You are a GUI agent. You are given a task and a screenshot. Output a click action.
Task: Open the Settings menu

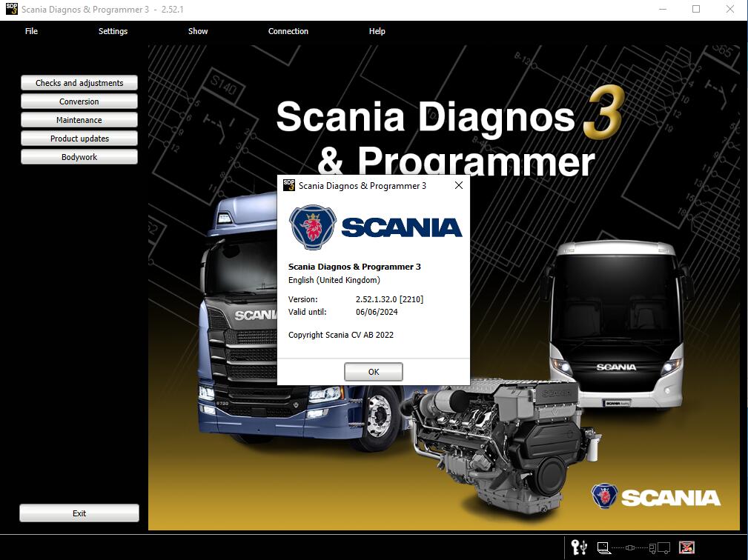(113, 31)
